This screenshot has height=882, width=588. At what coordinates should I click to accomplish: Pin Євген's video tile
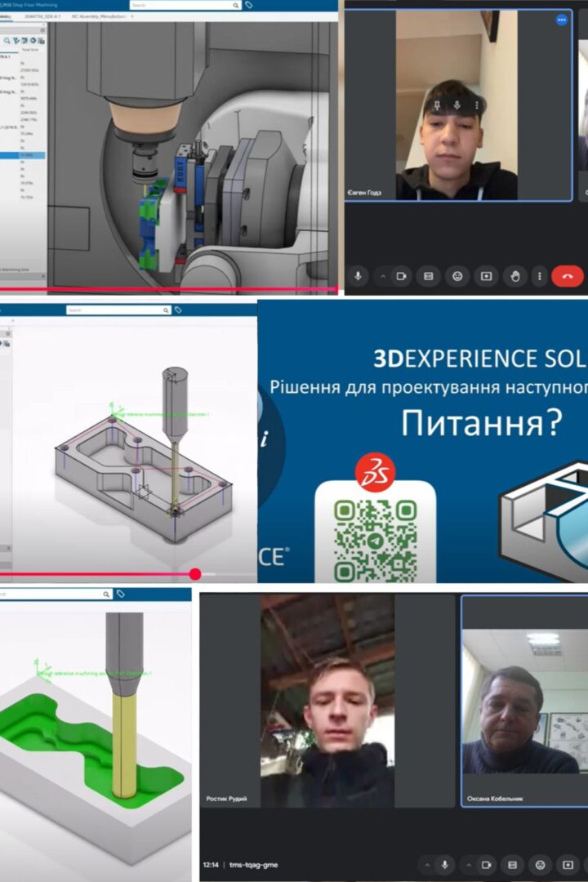(437, 105)
